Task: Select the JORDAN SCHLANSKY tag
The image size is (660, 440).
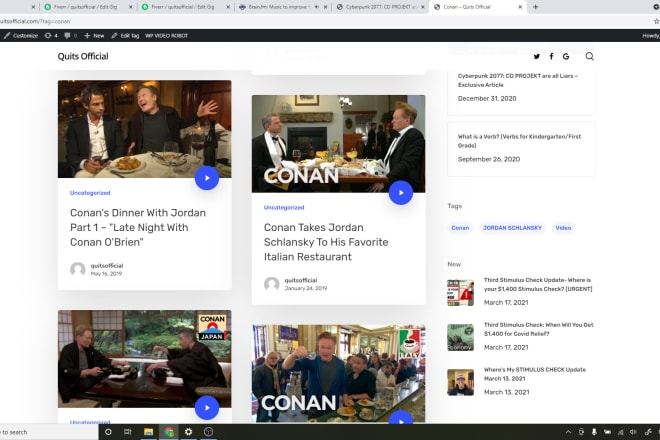Action: pyautogui.click(x=512, y=228)
